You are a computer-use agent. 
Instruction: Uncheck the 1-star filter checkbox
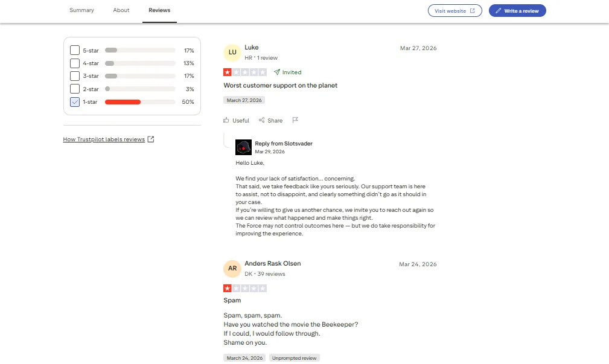(x=75, y=102)
